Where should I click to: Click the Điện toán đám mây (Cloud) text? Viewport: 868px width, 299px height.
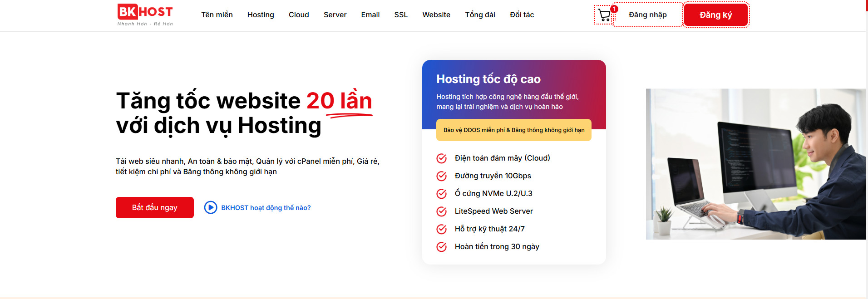[x=503, y=158]
